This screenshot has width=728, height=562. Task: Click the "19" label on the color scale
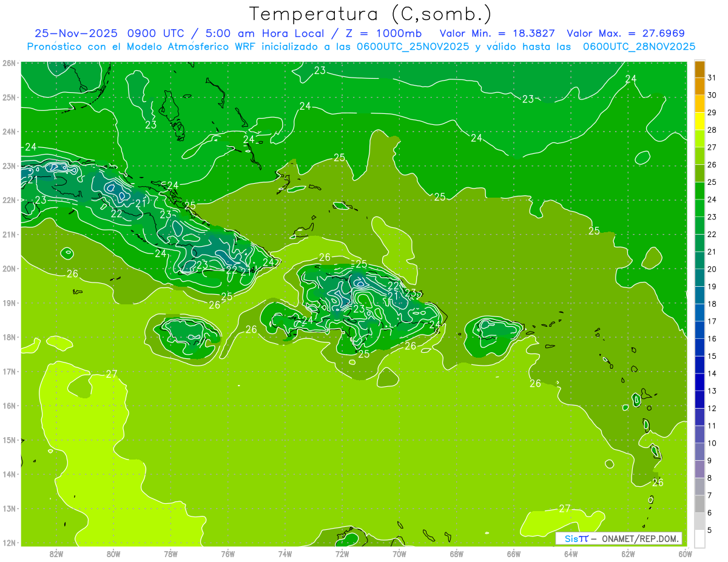[712, 286]
